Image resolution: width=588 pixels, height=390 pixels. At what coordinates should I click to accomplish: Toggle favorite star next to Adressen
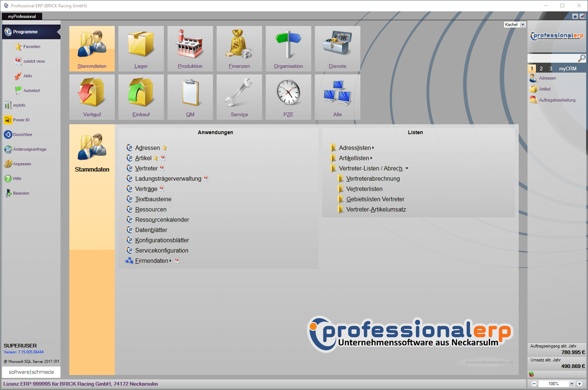[x=165, y=148]
